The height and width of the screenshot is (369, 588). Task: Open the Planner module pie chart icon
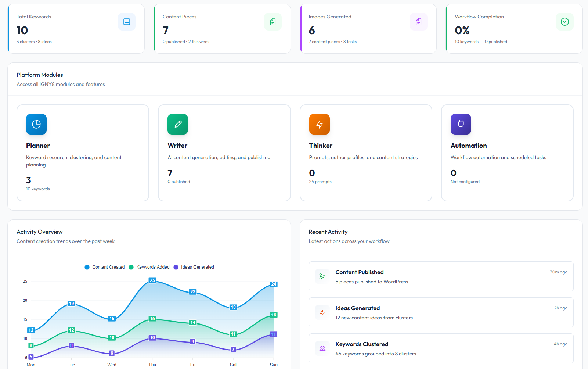(x=36, y=124)
